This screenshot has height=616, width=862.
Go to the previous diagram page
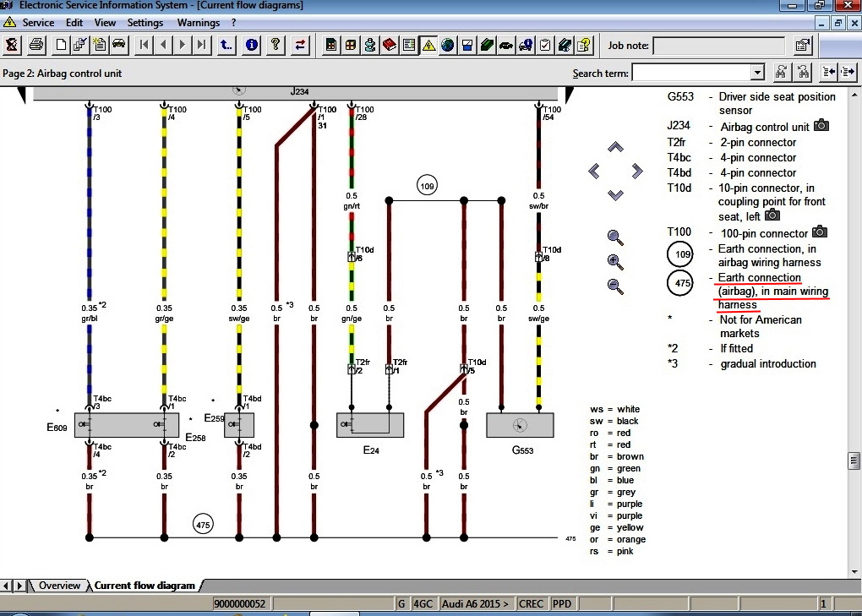163,45
